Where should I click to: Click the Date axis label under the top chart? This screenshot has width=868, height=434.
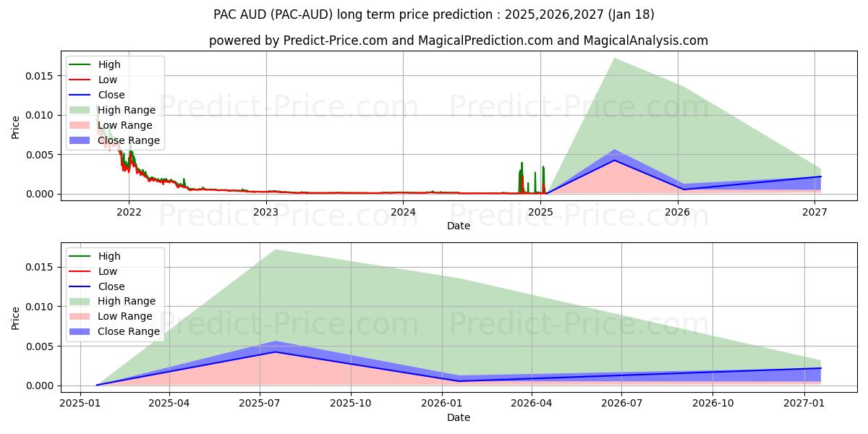tap(459, 226)
